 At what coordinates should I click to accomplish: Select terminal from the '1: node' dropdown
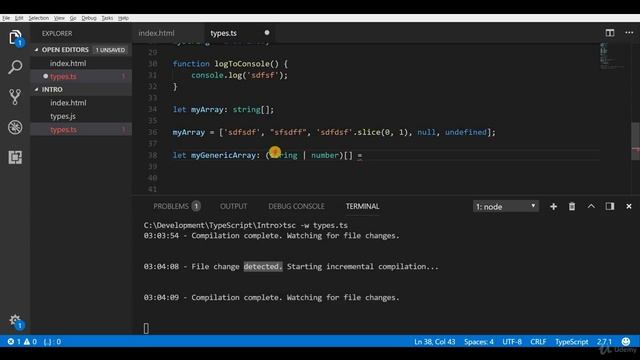point(506,207)
